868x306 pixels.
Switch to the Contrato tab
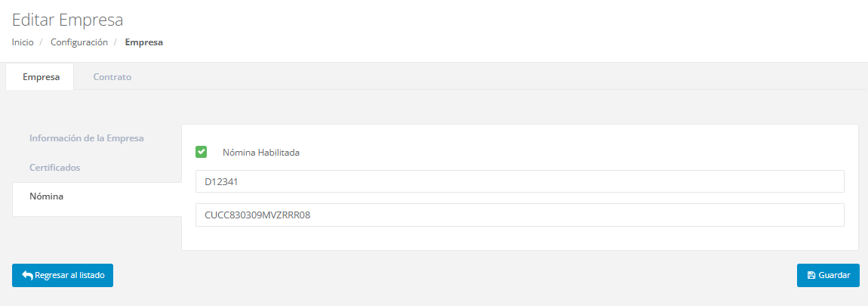coord(112,77)
